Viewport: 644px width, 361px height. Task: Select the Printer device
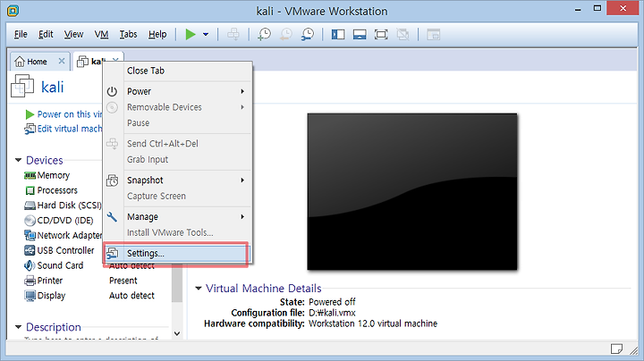tap(44, 281)
